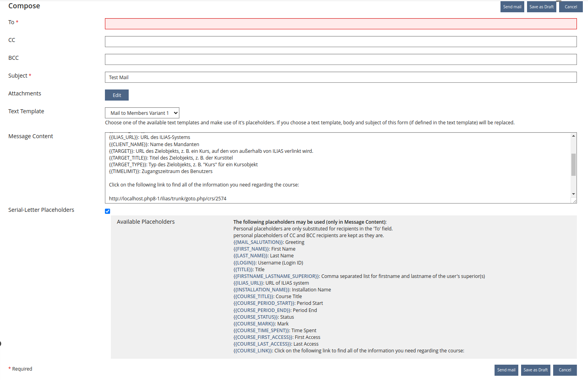Insert the {{COURSE_LINK}} placeholder link

click(x=253, y=351)
